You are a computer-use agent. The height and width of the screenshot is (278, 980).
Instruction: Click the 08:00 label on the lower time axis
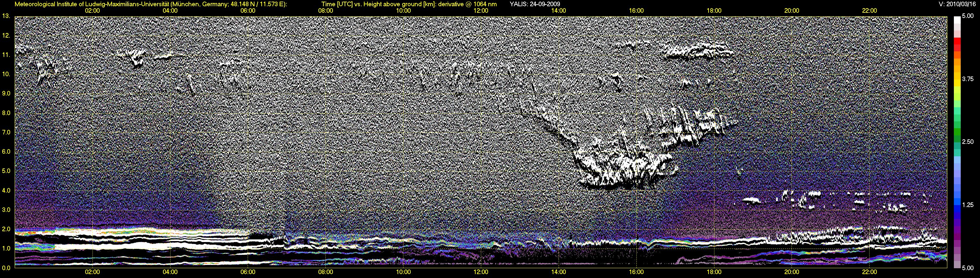click(326, 272)
